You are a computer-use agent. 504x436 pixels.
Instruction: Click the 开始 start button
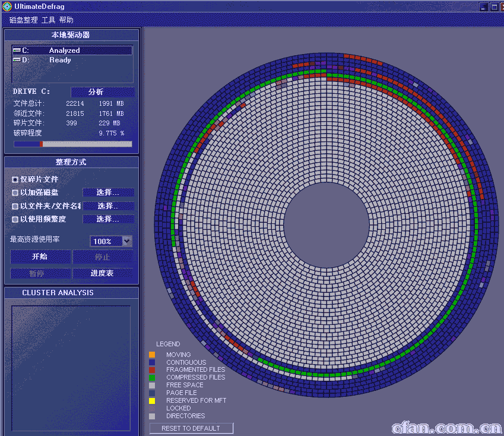coord(40,257)
